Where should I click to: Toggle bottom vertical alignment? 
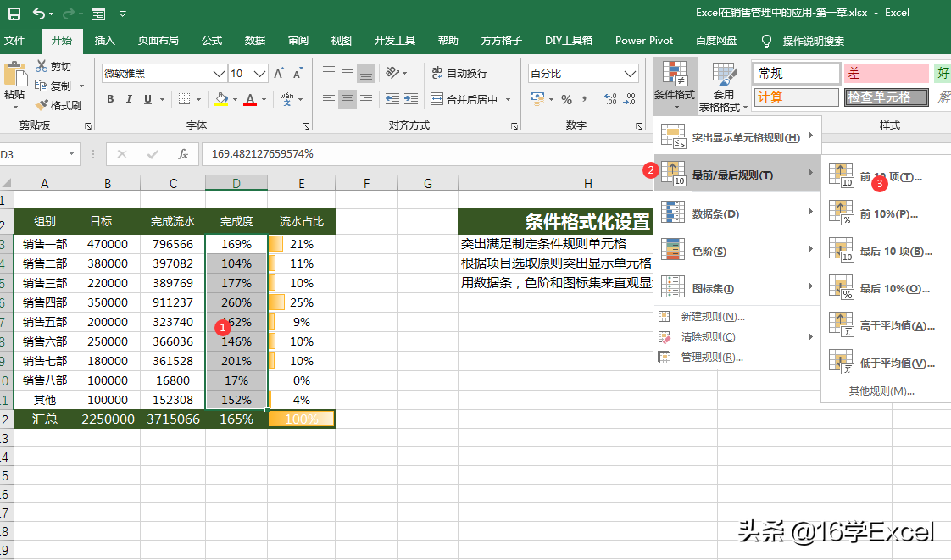[x=365, y=74]
